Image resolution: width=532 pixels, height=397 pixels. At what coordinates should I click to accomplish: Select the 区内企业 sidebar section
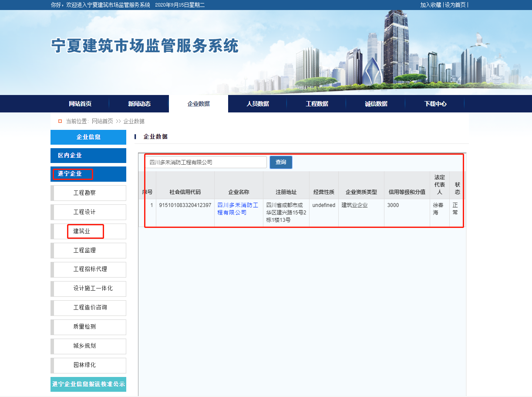pyautogui.click(x=88, y=156)
